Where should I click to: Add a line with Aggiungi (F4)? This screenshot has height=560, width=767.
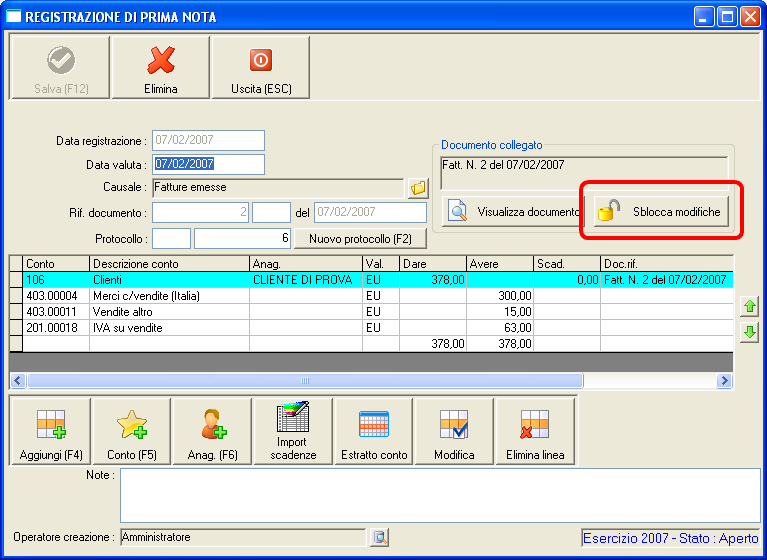pos(50,431)
